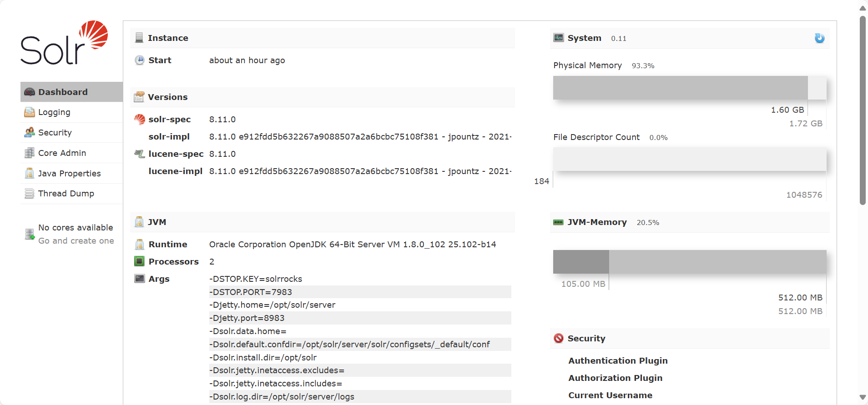Select the '-Dsolr.default.confdir' argument row
868x405 pixels.
pyautogui.click(x=360, y=345)
